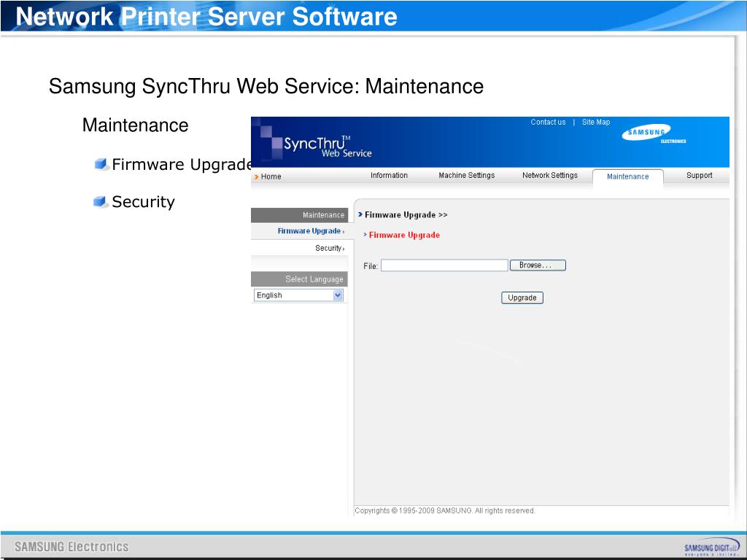Switch to the Information tab
This screenshot has height=560, width=747.
pyautogui.click(x=389, y=175)
